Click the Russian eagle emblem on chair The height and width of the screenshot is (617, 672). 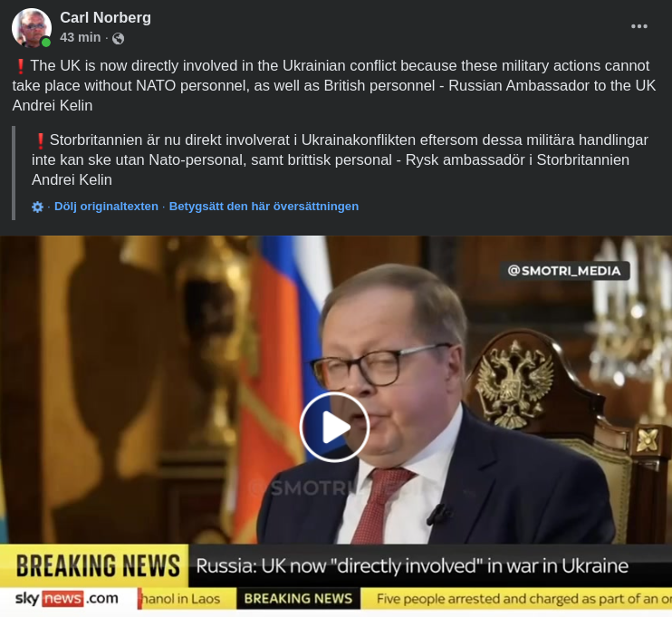point(514,384)
